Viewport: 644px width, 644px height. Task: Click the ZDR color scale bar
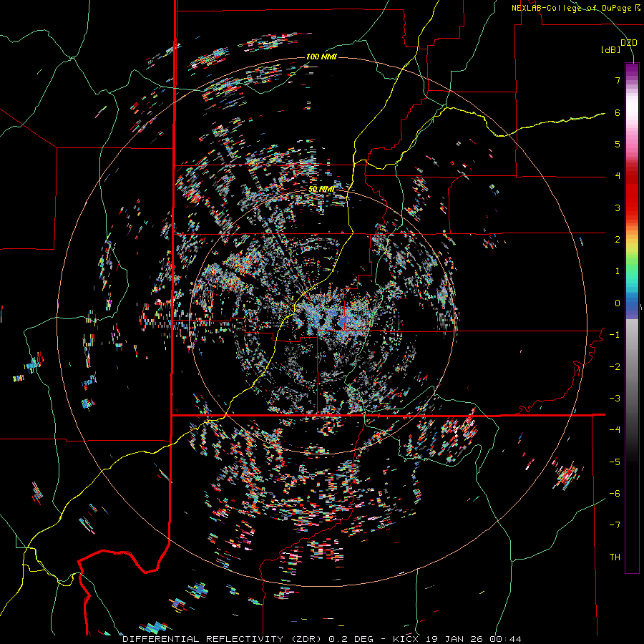click(632, 318)
